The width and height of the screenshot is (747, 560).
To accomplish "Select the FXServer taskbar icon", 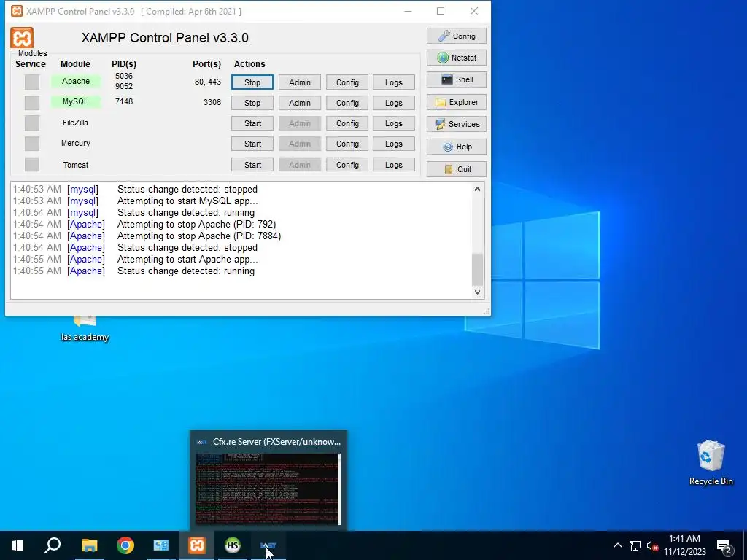I will coord(268,545).
